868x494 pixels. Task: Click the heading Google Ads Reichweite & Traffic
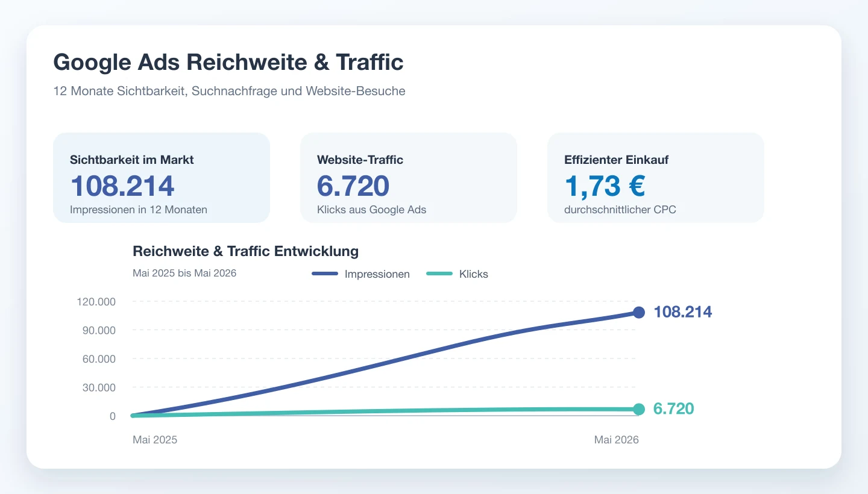pyautogui.click(x=228, y=62)
